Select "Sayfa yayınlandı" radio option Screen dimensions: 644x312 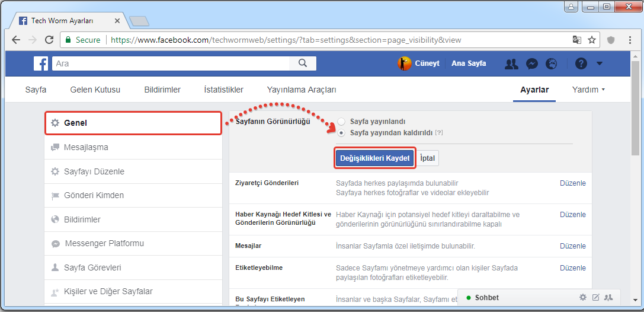click(x=341, y=122)
